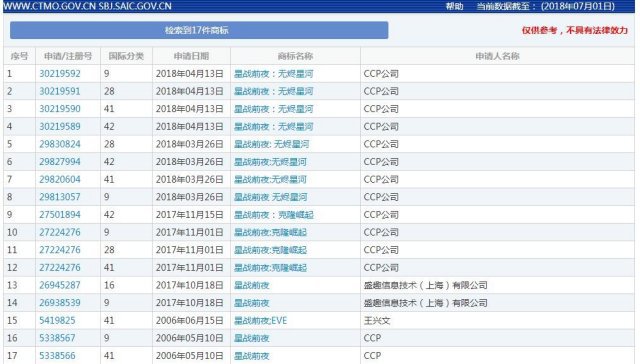The height and width of the screenshot is (364, 640).
Task: Open registration number 30219592
Action: point(60,74)
